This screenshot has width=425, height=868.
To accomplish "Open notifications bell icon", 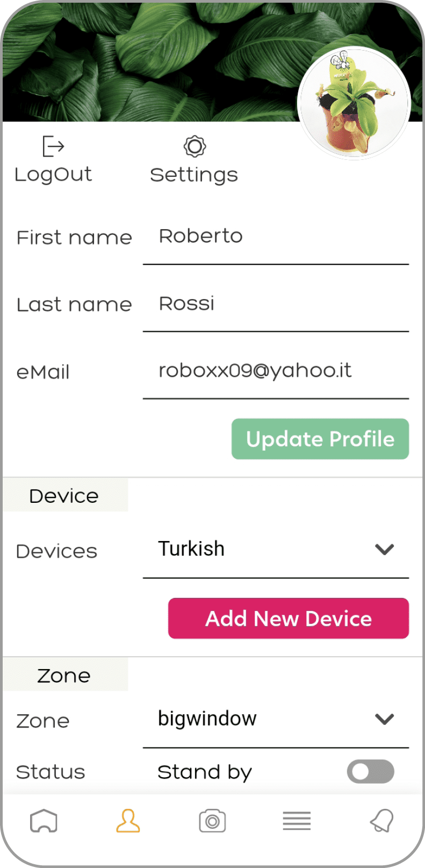I will pyautogui.click(x=382, y=821).
